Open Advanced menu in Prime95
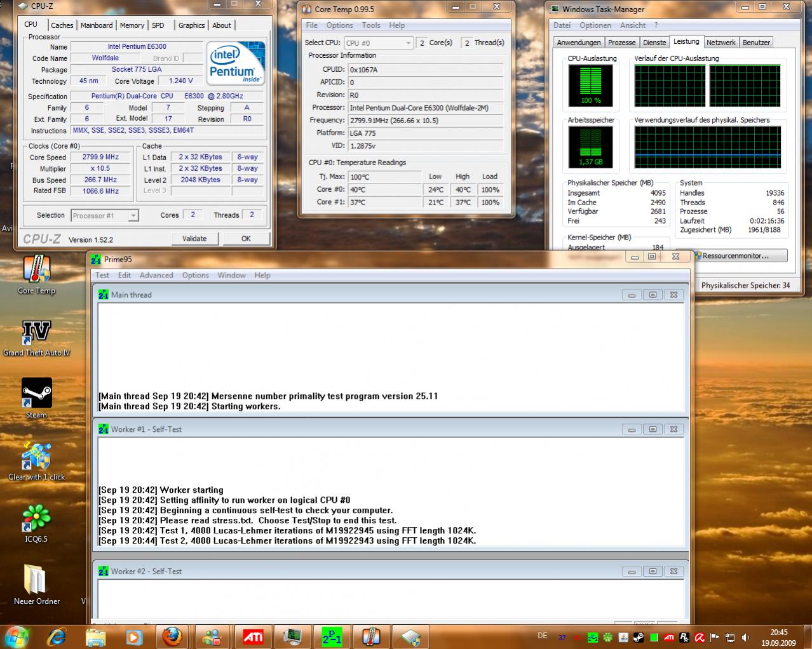The height and width of the screenshot is (649, 812). click(156, 276)
